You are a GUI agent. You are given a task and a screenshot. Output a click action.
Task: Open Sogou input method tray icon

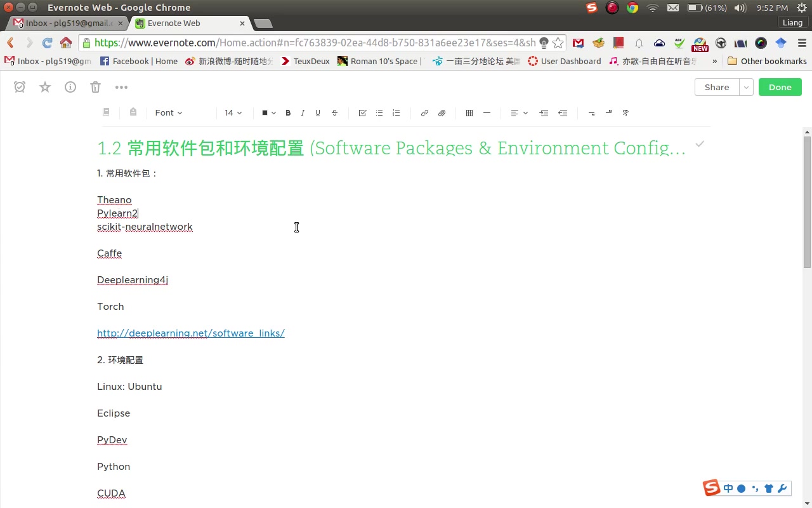coord(591,8)
